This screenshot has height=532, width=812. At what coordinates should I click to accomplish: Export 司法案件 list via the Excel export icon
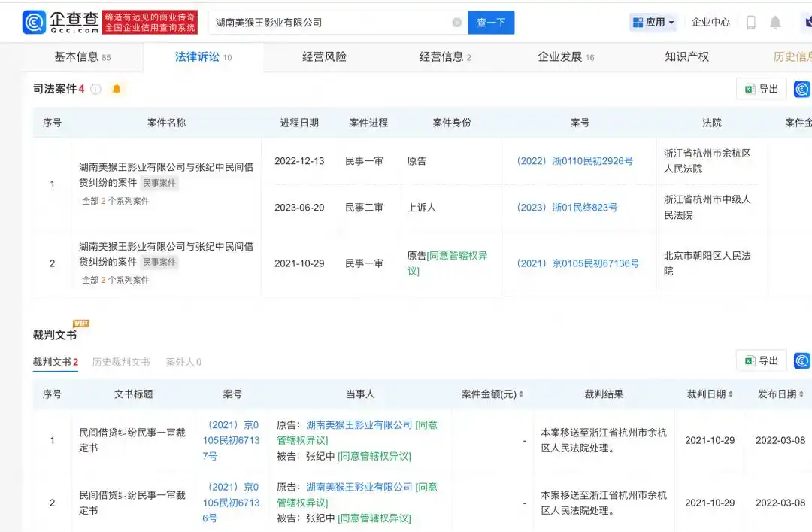[x=761, y=88]
